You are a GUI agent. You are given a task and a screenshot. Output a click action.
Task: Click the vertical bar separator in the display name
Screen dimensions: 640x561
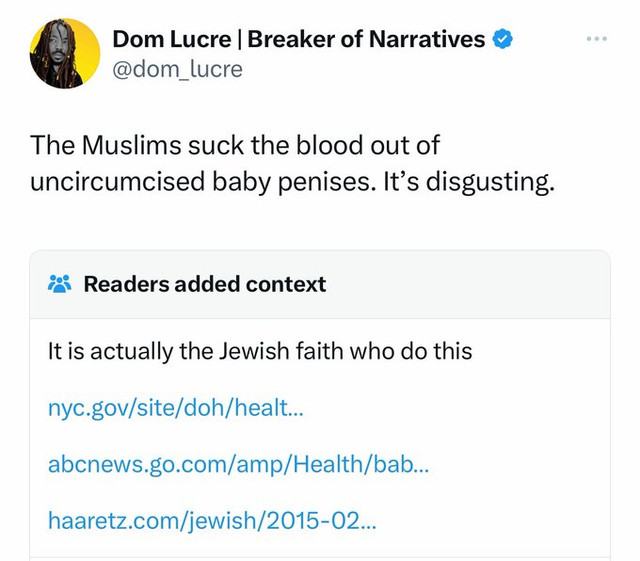click(238, 40)
